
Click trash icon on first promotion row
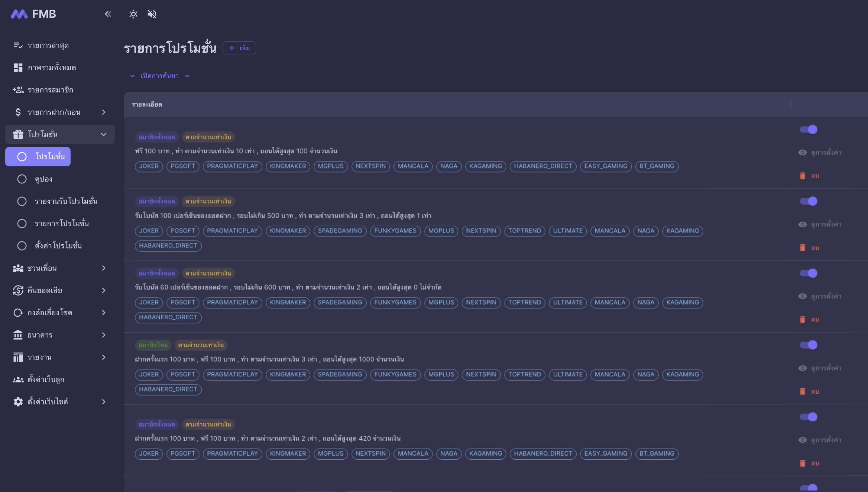click(x=802, y=176)
